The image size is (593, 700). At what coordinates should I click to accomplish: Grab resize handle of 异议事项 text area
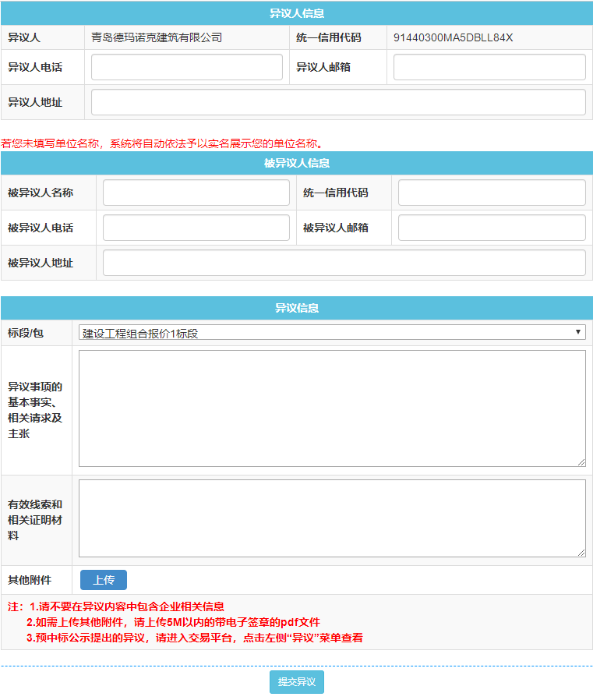coord(581,462)
